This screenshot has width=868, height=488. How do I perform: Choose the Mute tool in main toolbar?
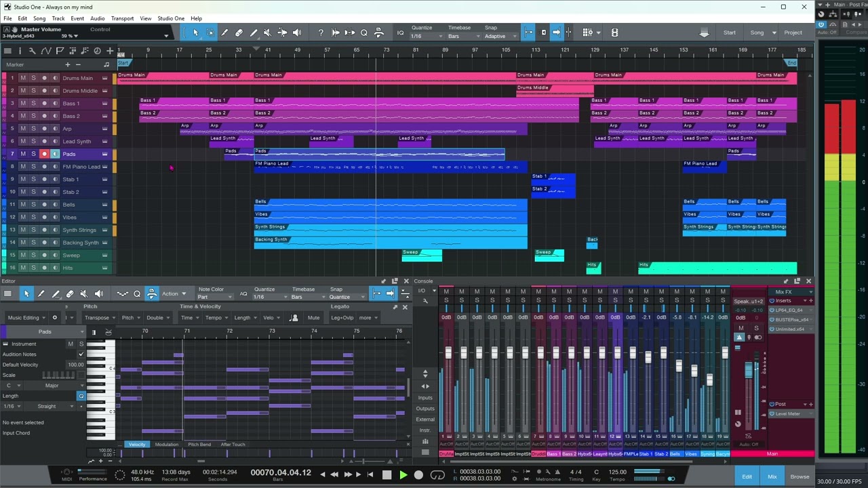(x=268, y=33)
